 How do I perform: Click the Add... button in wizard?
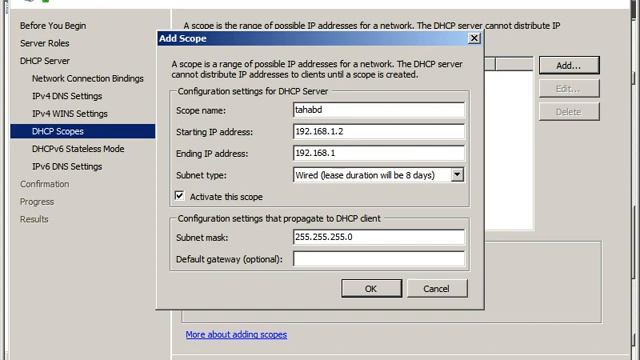[569, 65]
